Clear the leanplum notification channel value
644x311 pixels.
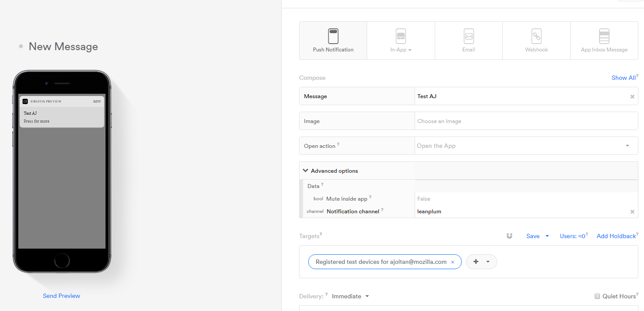point(632,212)
